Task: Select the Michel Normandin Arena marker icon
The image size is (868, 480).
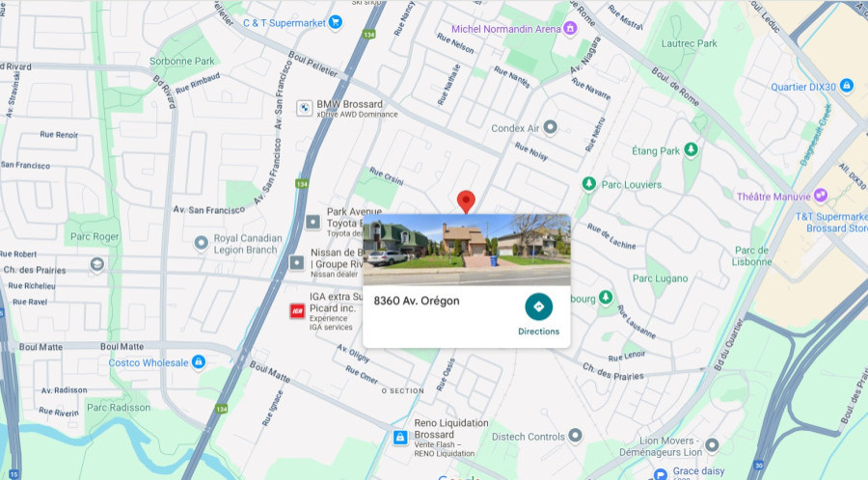Action: [570, 29]
